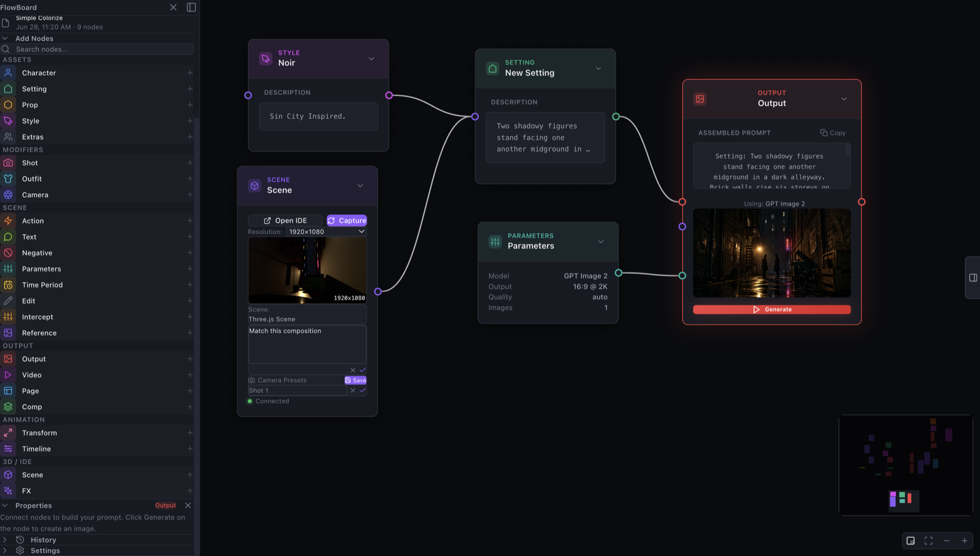Viewport: 980px width, 556px height.
Task: Cancel the Shot 1 preset with X
Action: pyautogui.click(x=353, y=390)
